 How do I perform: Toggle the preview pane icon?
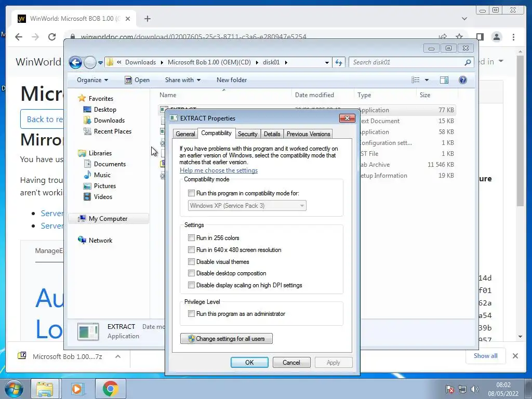[x=444, y=80]
